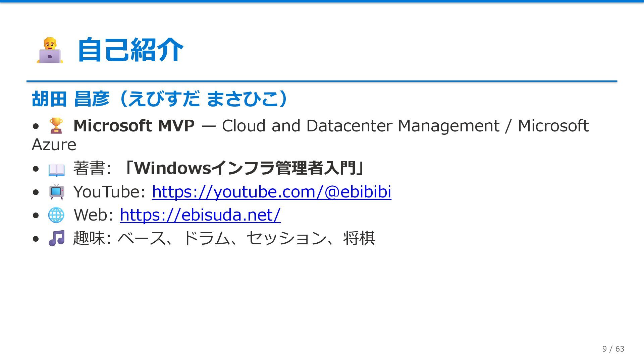Click the technologist emoji beside the title

tap(50, 50)
